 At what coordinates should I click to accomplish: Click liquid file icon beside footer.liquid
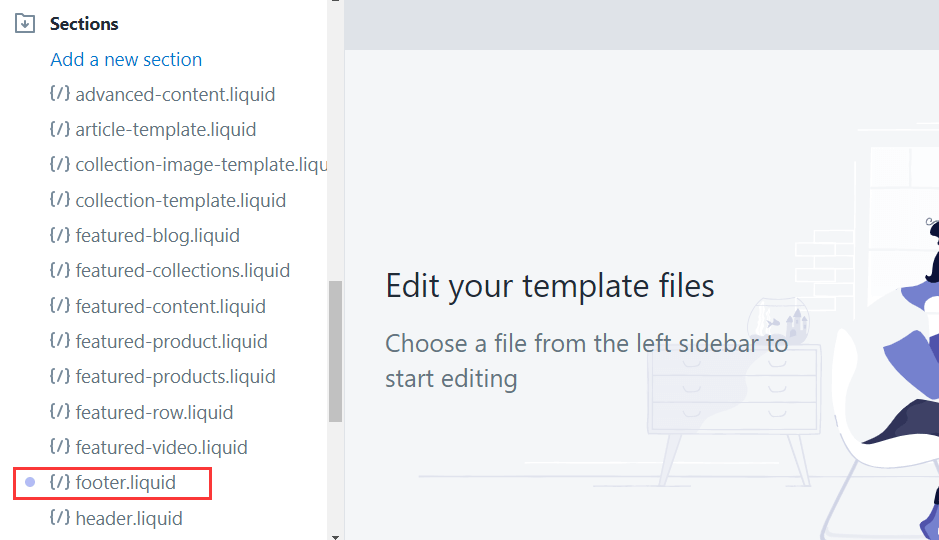[60, 481]
